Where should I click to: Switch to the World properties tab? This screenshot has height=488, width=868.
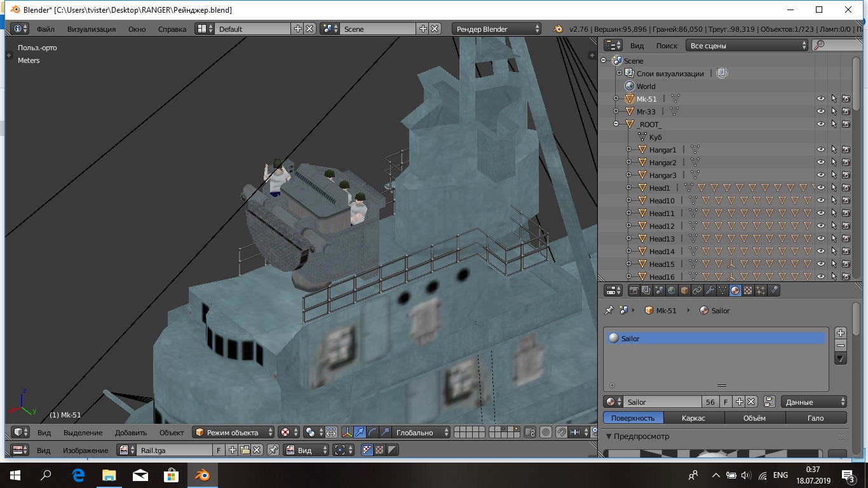(x=672, y=291)
